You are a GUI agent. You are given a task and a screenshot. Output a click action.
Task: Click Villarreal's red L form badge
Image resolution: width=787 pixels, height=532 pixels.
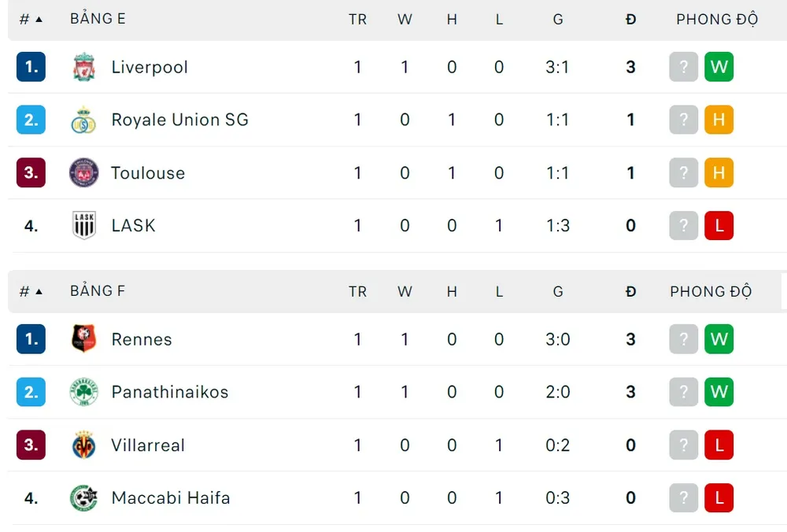tap(719, 445)
